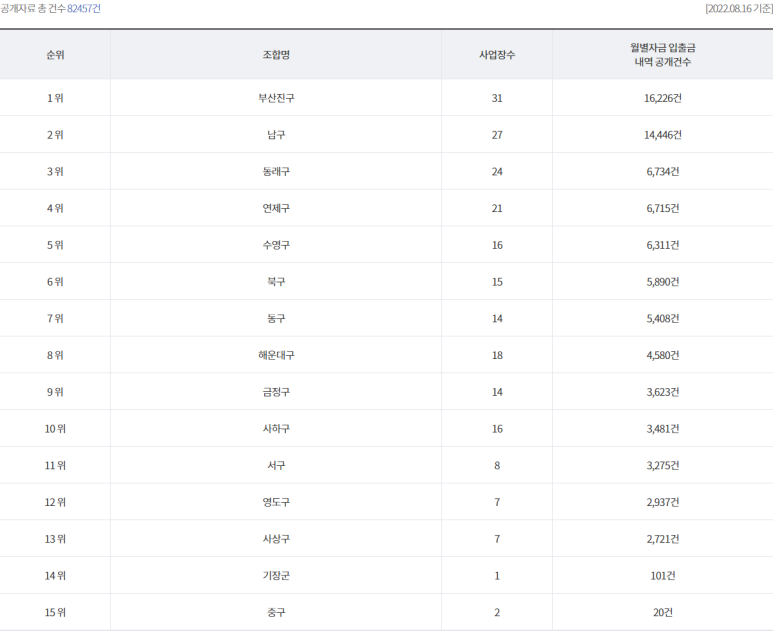This screenshot has width=773, height=631.
Task: Click 사업장수 1 in 기장군 row
Action: pos(497,575)
